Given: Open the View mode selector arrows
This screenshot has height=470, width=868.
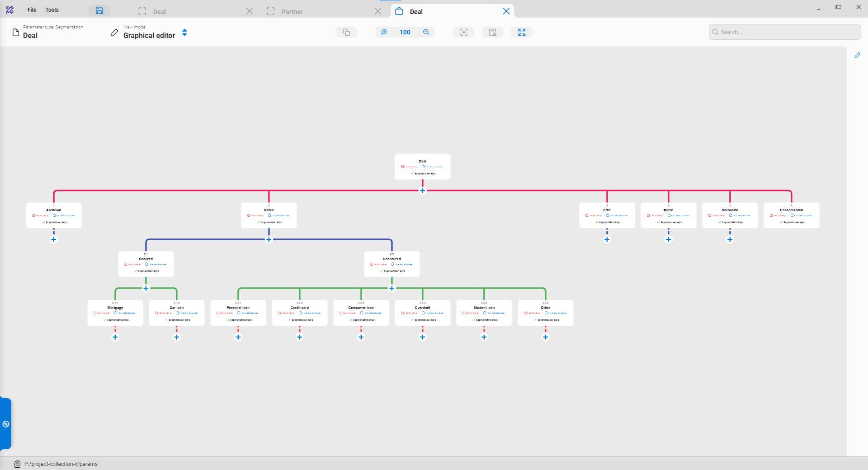Looking at the screenshot, I should coord(184,32).
